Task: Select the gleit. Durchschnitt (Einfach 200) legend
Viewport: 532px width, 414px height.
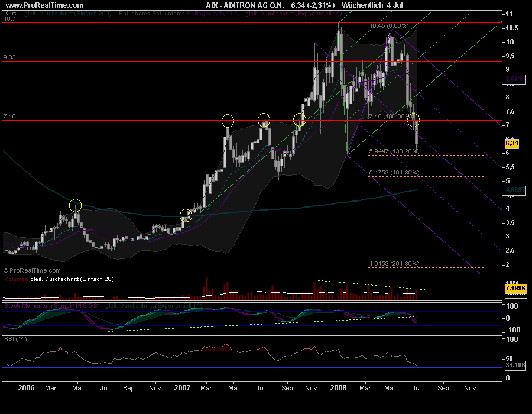Action: 68,14
